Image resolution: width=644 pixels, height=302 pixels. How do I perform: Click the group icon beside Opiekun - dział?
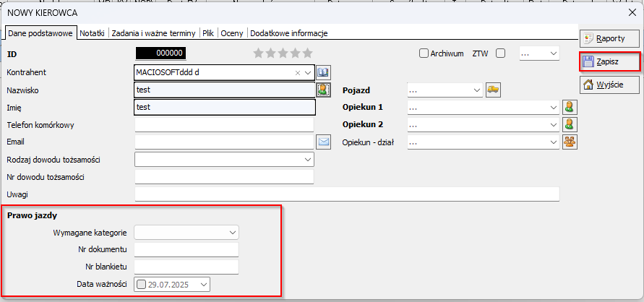tap(570, 142)
